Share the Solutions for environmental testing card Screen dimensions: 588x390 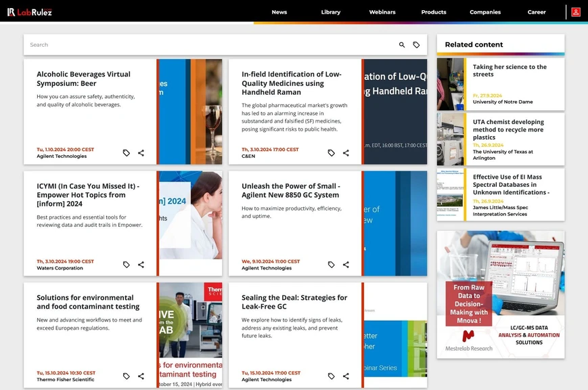(141, 376)
